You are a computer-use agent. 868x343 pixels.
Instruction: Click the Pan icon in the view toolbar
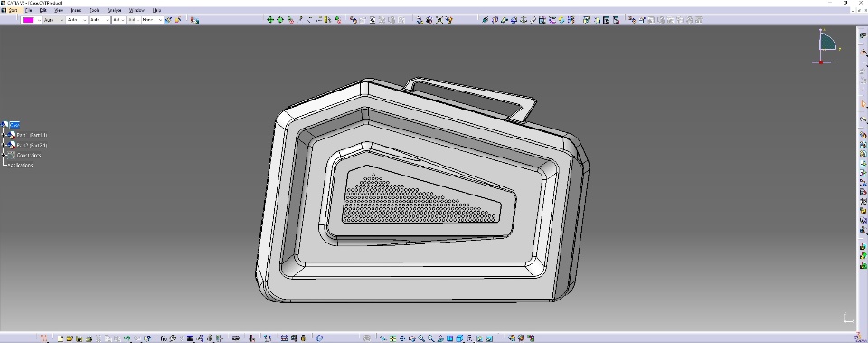click(402, 338)
